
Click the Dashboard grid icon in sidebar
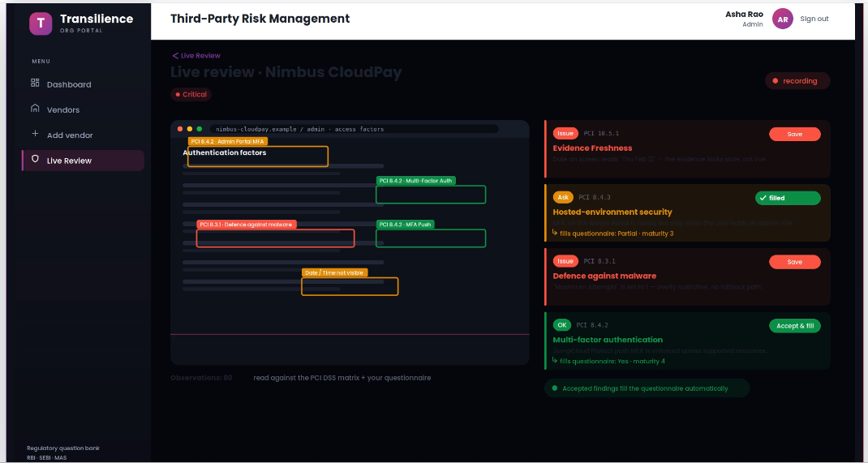(x=35, y=83)
